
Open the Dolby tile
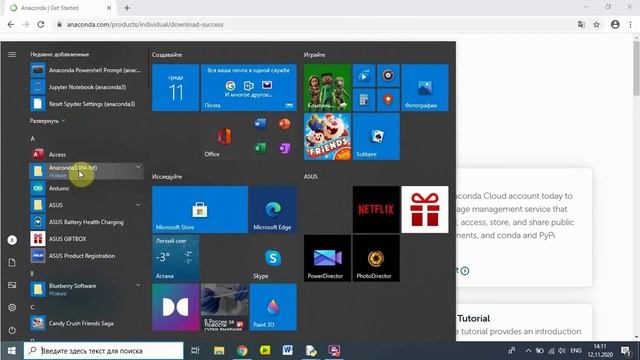[x=176, y=307]
